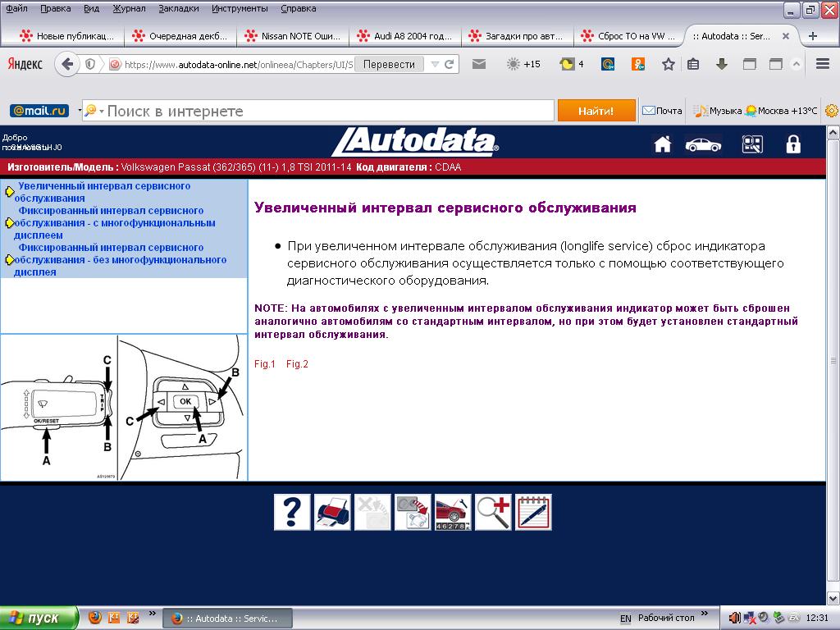Open the Справка menu

point(299,8)
